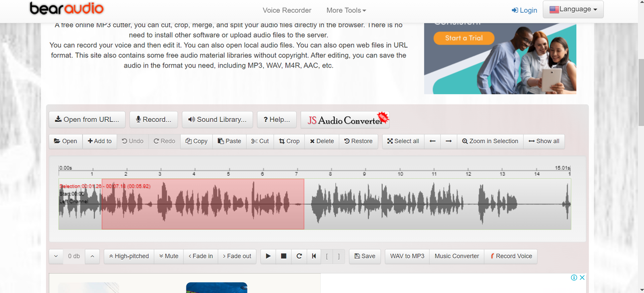Click Show all button
The height and width of the screenshot is (293, 644).
click(x=544, y=141)
